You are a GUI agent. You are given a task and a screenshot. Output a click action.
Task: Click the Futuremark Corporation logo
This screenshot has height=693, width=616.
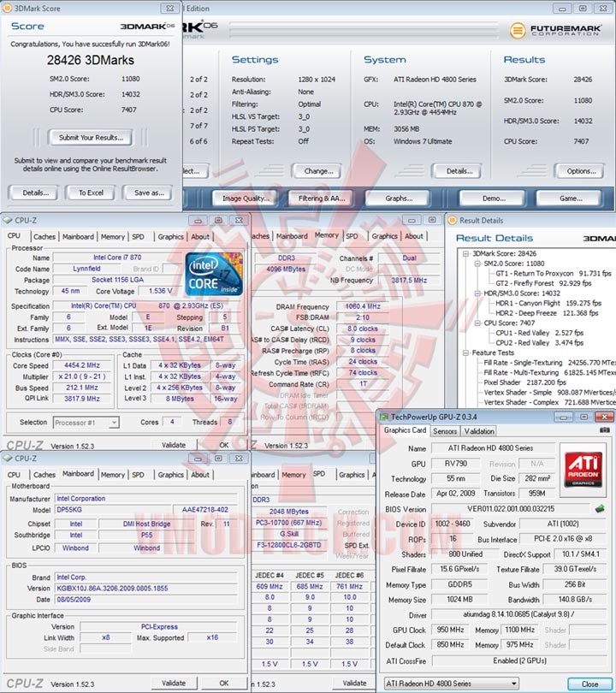555,31
